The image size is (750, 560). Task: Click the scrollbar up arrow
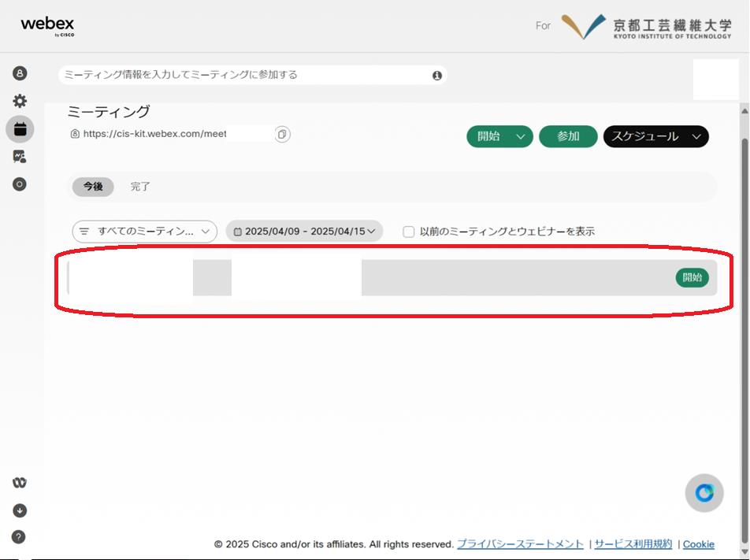coord(744,111)
